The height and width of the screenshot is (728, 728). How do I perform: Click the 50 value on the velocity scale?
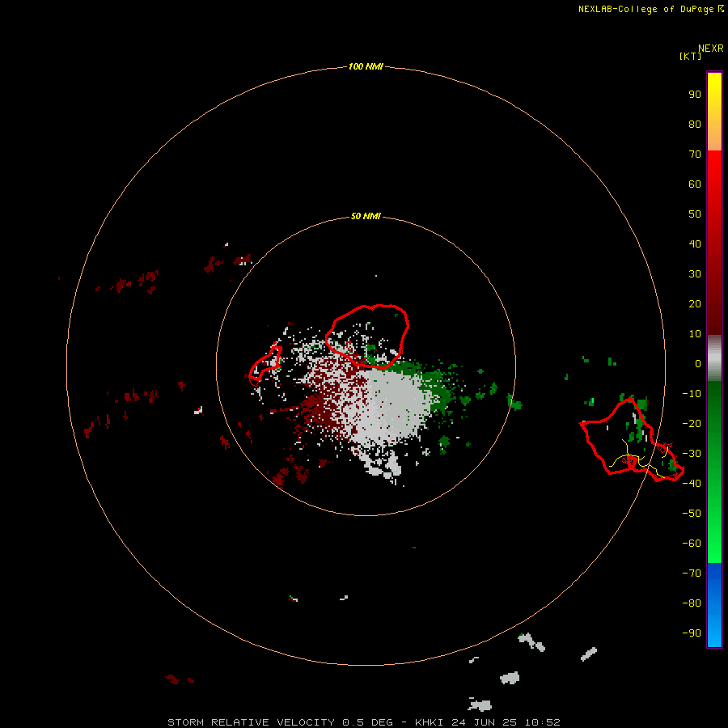pyautogui.click(x=695, y=214)
